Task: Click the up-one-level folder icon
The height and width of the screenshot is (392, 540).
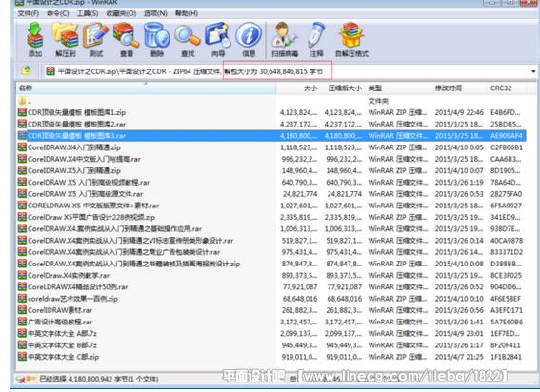Action: [26, 71]
